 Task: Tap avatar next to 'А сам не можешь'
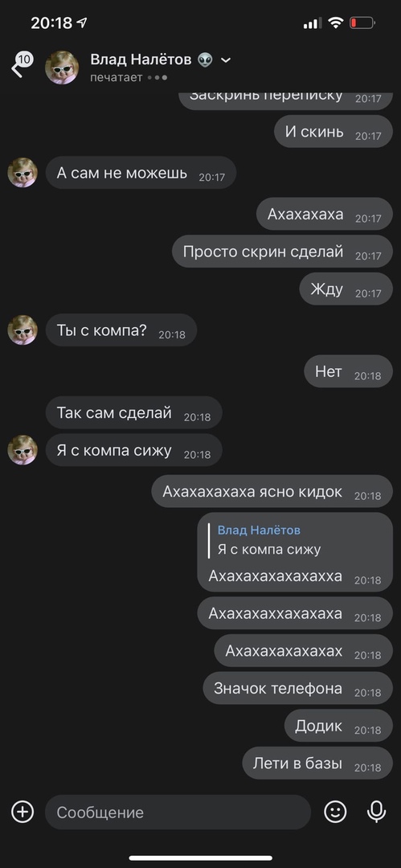pos(23,173)
